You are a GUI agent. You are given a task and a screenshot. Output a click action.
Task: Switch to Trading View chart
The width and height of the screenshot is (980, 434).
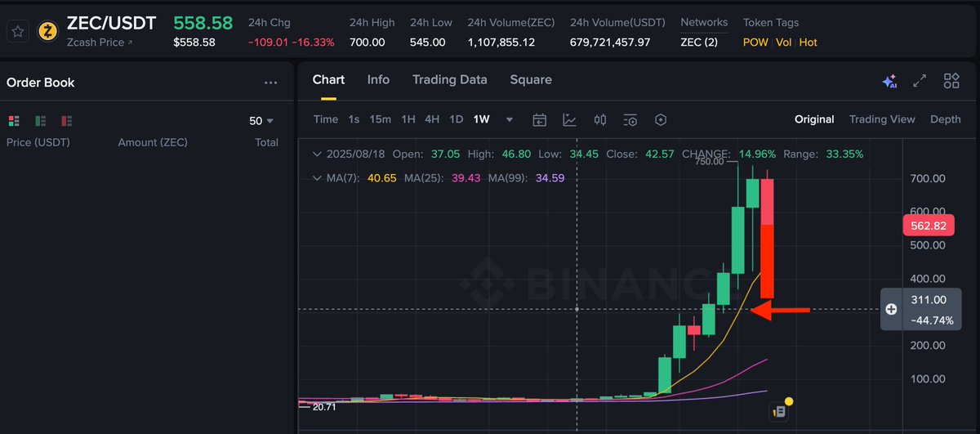tap(882, 119)
